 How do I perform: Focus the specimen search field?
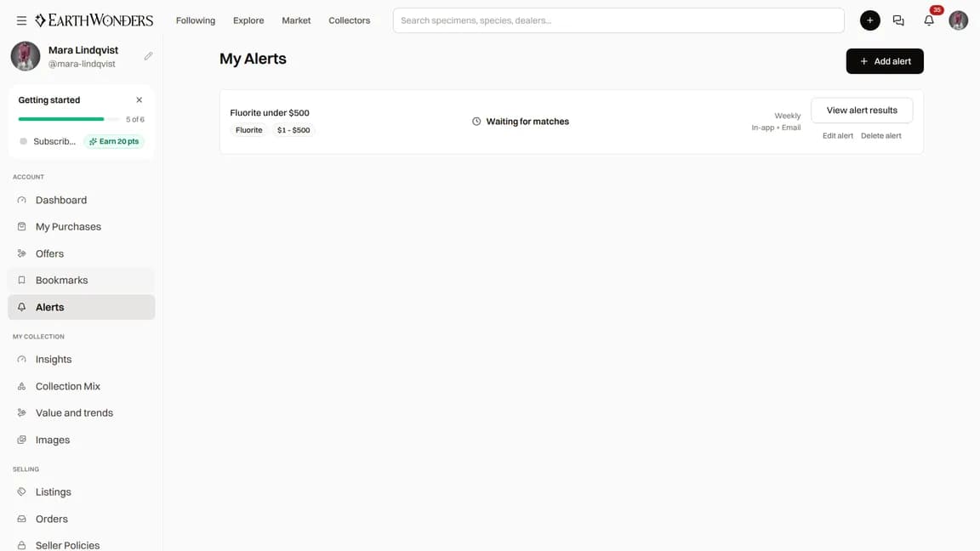click(618, 20)
